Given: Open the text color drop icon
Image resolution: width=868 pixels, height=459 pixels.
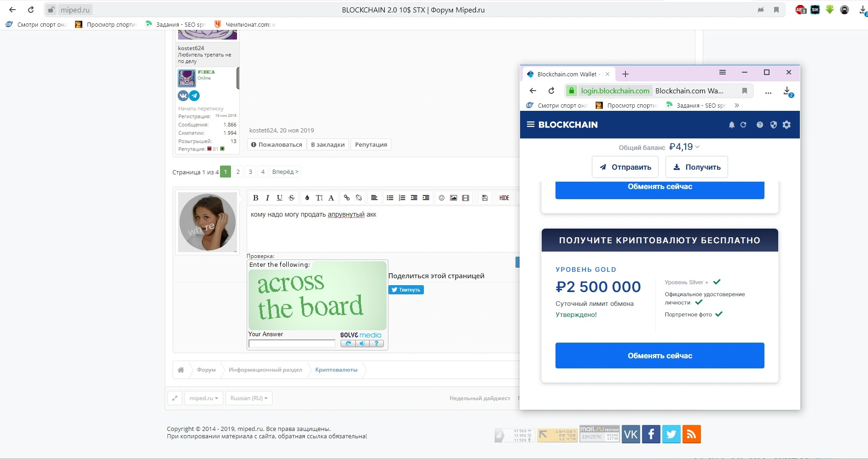Looking at the screenshot, I should point(307,198).
